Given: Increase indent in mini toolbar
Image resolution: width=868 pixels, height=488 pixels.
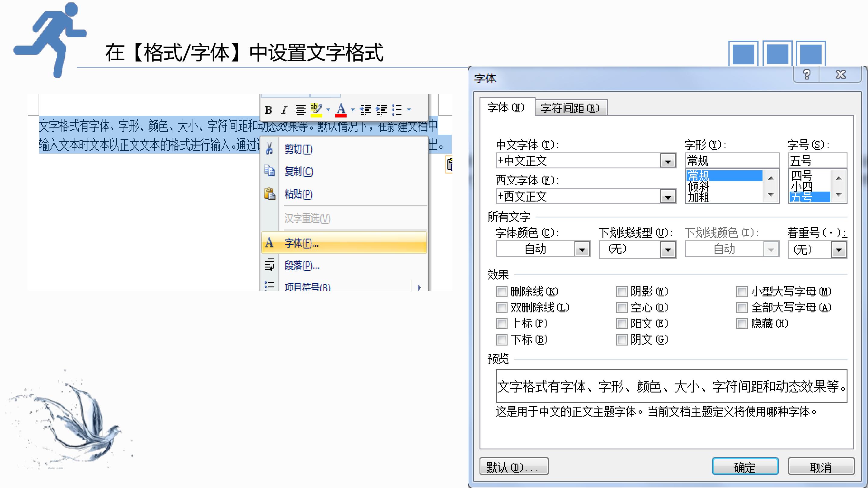Looking at the screenshot, I should pyautogui.click(x=382, y=110).
